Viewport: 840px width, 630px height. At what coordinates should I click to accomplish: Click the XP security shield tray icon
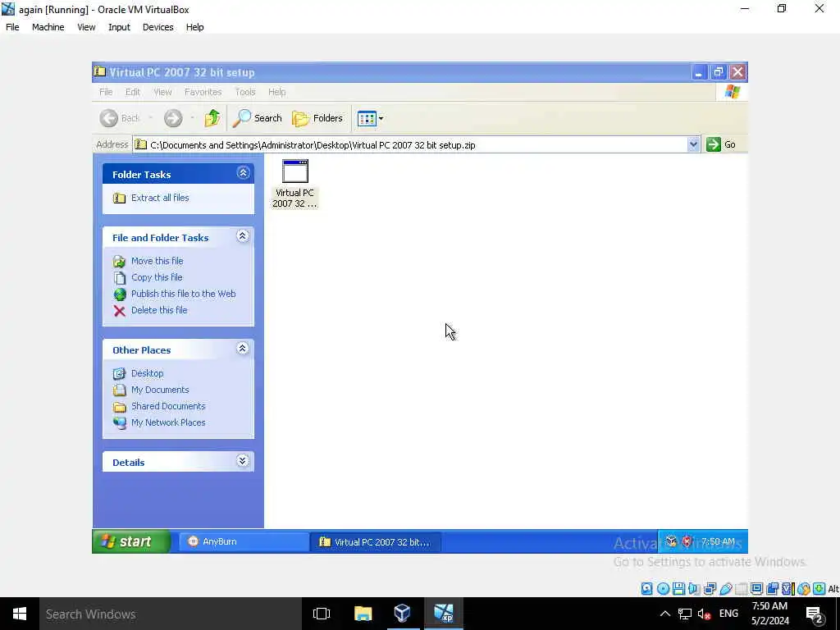point(687,541)
